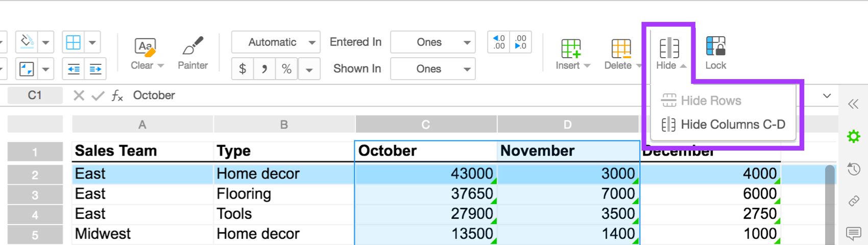Viewport: 868px width, 245px height.
Task: Expand the Shown In units dropdown
Action: [432, 69]
